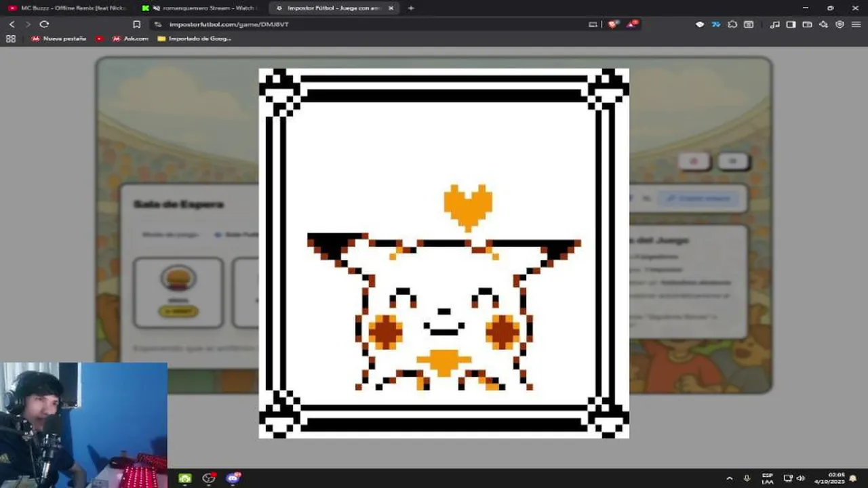
Task: Click the red round button in game header
Action: [694, 161]
